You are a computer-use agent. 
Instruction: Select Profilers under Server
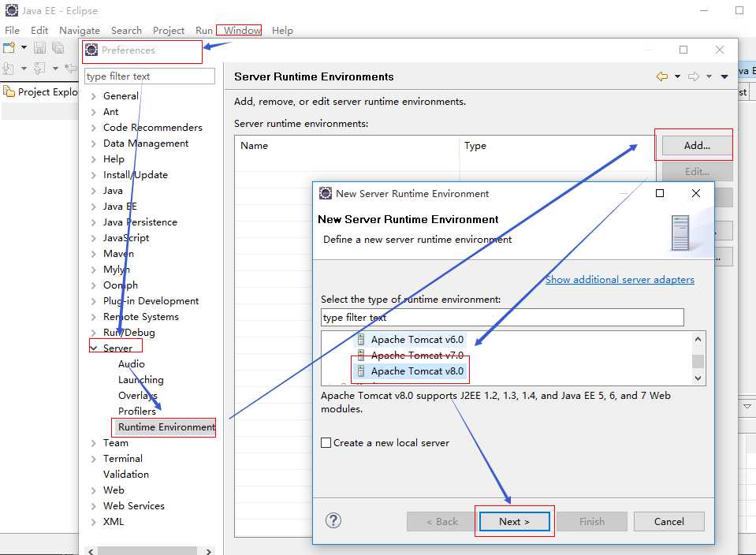coord(137,411)
